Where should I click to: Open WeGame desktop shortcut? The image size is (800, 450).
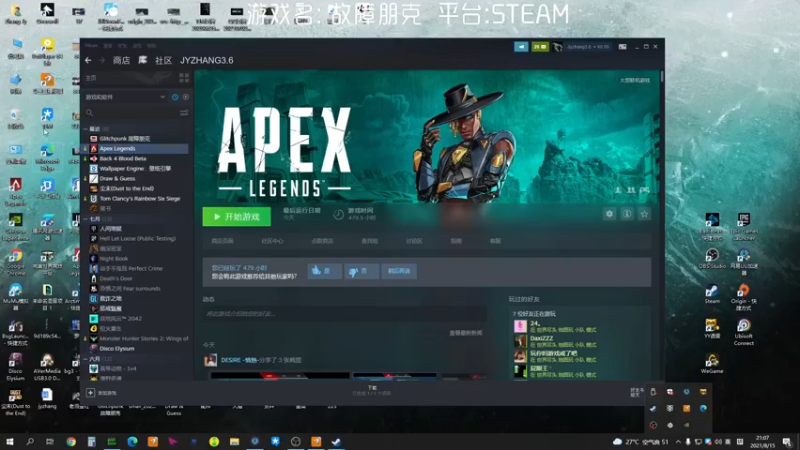click(x=712, y=363)
